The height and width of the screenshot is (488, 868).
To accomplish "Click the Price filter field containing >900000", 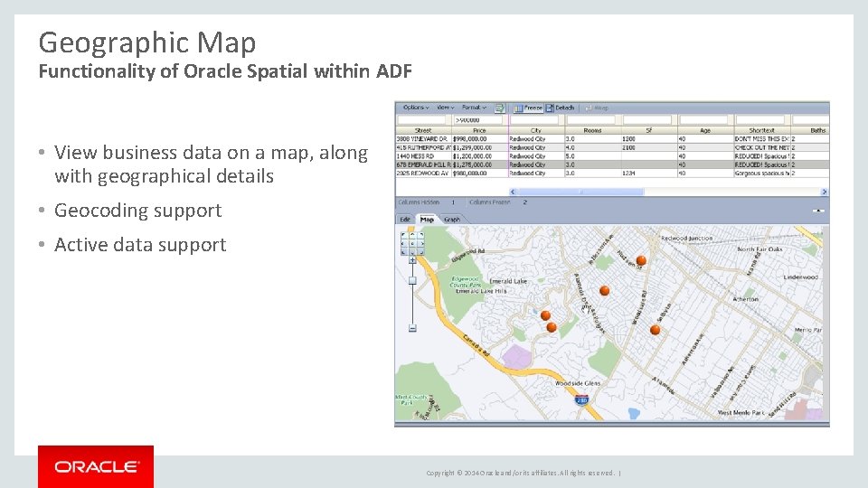I will (x=477, y=119).
